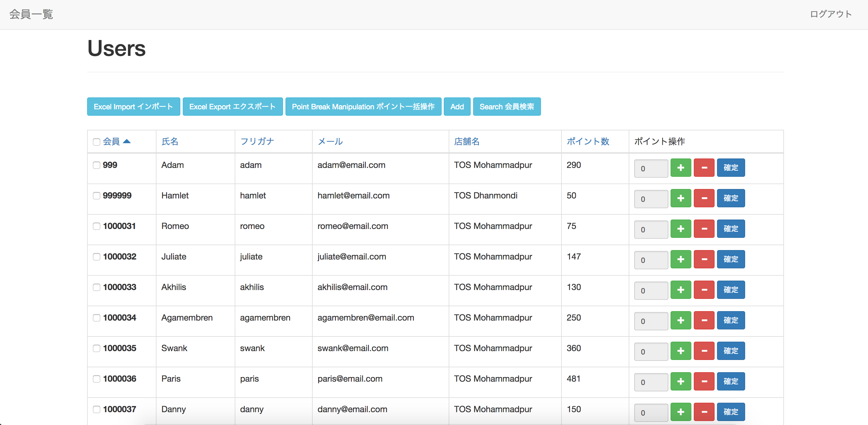Click the plus icon in Akhilis's row

click(x=681, y=290)
